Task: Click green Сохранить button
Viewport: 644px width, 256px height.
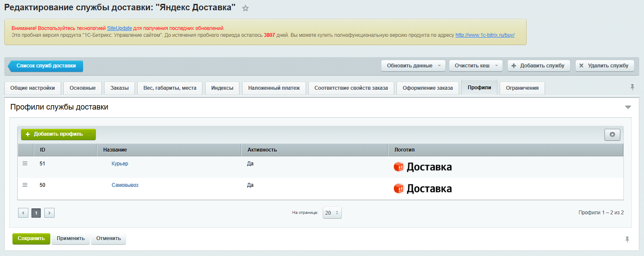Action: tap(31, 239)
